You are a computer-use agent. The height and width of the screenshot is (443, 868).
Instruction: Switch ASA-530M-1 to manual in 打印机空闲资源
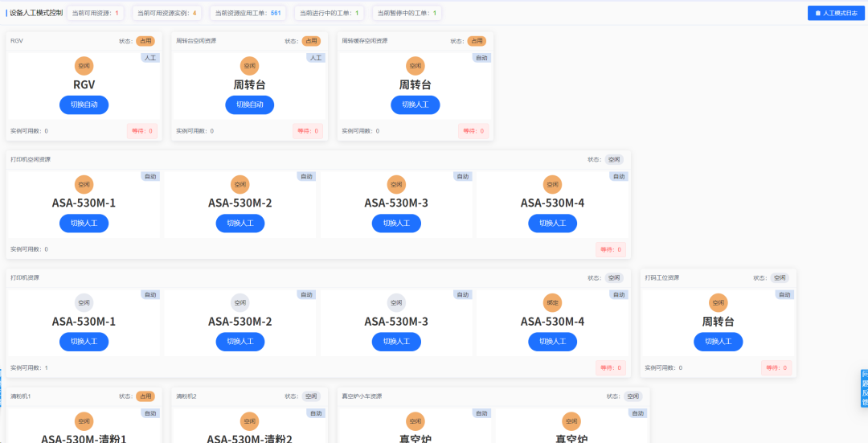point(84,224)
